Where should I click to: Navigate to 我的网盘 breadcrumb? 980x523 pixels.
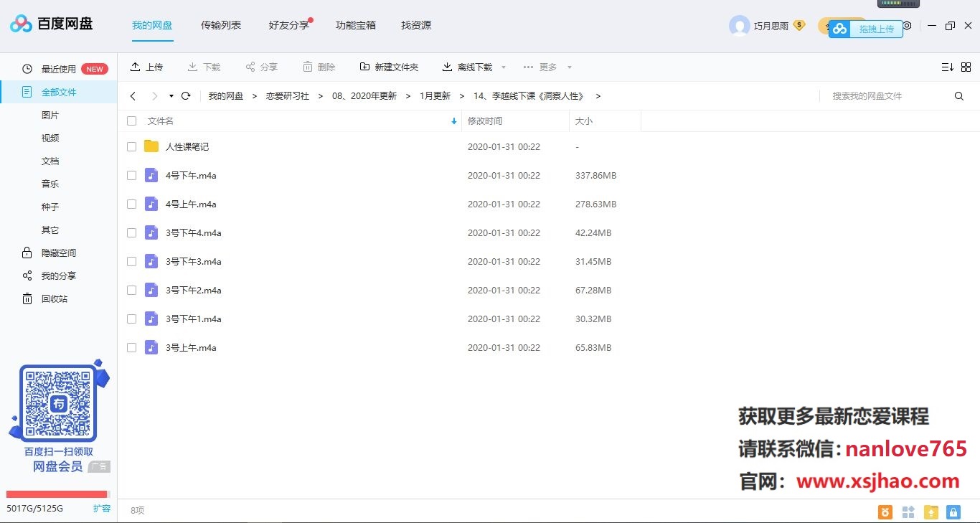pos(226,96)
